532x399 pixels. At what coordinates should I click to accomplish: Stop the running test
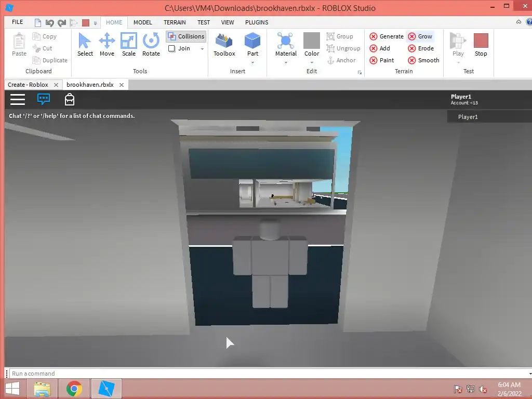(481, 45)
